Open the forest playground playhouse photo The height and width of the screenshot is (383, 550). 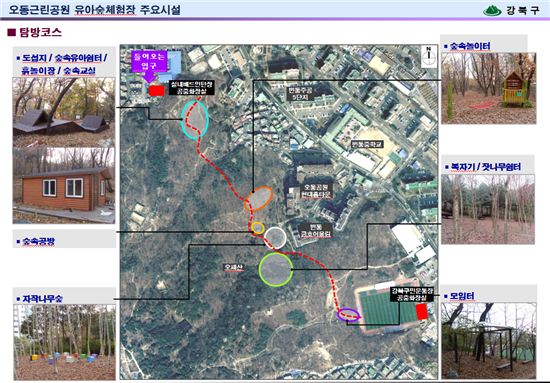click(x=489, y=88)
